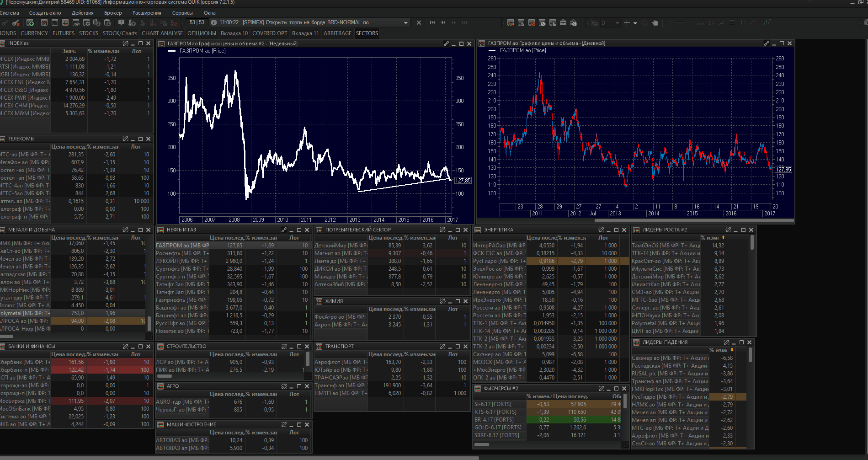Click the 53|53 counter field in toolbar
868x460 pixels.
pos(197,22)
